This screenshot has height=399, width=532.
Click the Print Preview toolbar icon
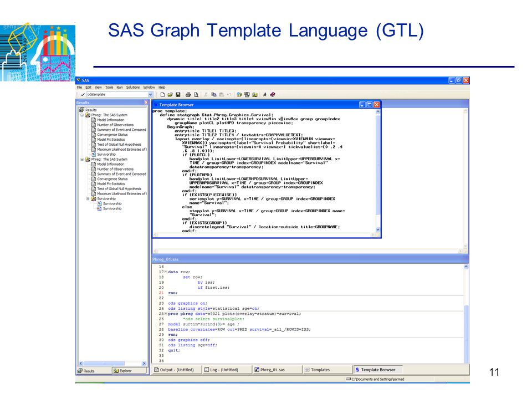[196, 95]
